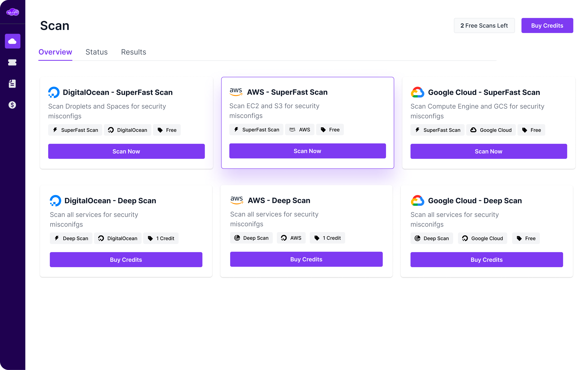
Task: Click the Google Cloud logo on Deep Scan card
Action: click(417, 201)
